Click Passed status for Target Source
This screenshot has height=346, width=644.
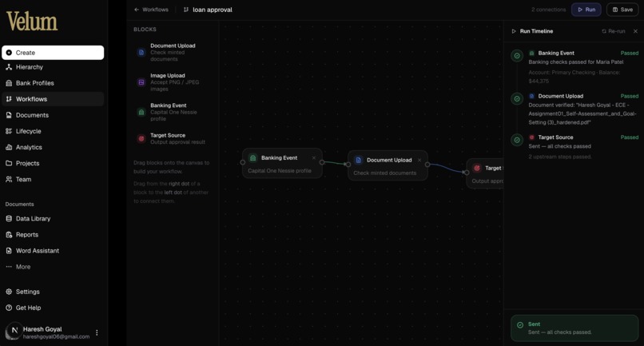click(629, 137)
